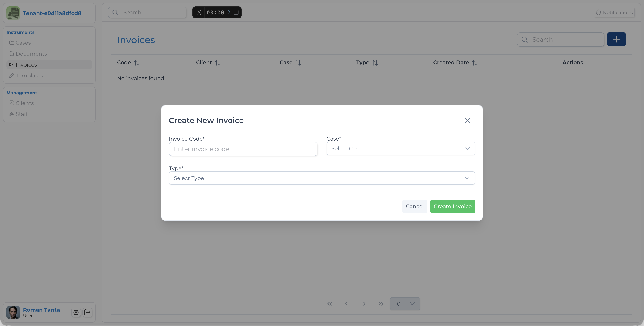Open Templates in sidebar
The width and height of the screenshot is (644, 326).
point(29,76)
